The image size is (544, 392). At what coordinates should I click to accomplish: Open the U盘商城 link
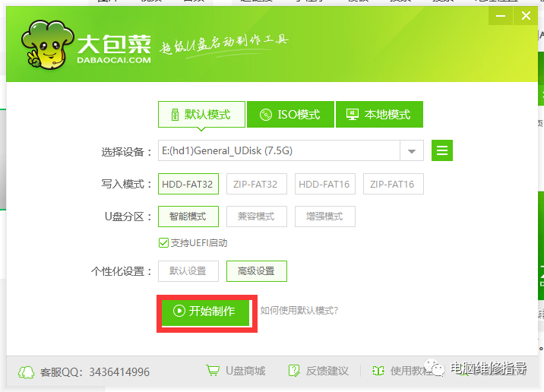point(245,371)
